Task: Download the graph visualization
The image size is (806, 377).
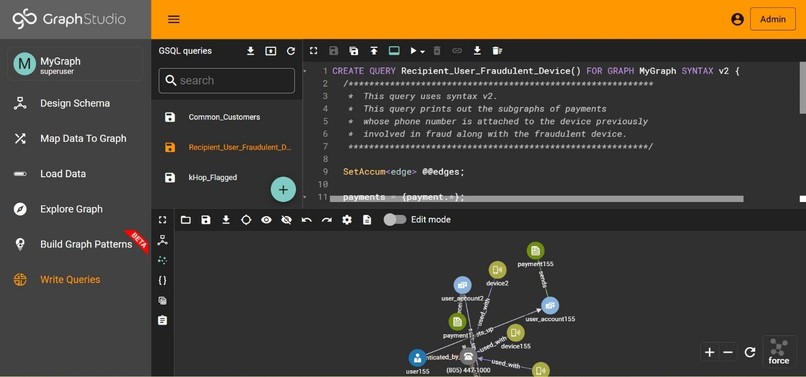Action: pyautogui.click(x=226, y=220)
